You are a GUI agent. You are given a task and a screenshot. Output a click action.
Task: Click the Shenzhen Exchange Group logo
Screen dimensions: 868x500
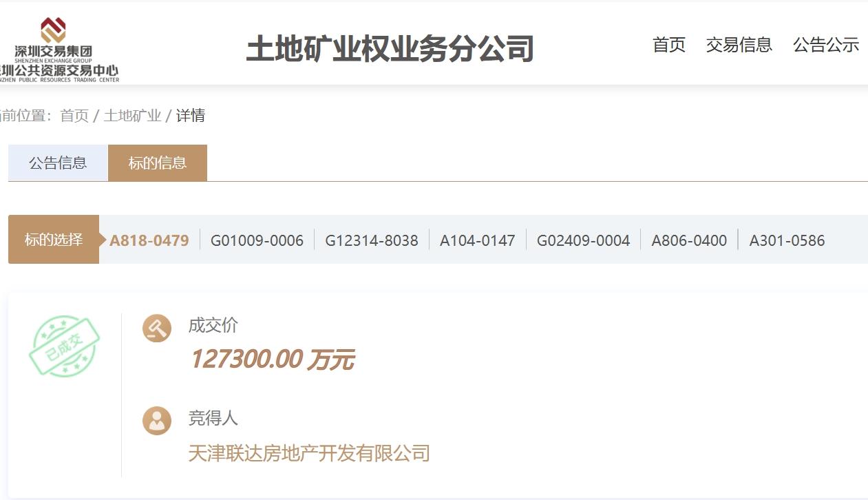pos(59,50)
